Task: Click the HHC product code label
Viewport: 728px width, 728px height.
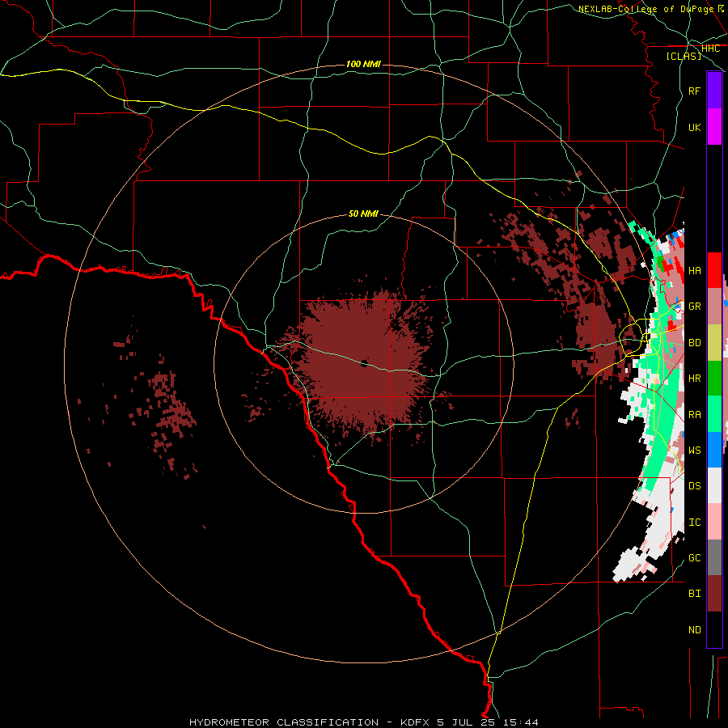Action: 710,49
